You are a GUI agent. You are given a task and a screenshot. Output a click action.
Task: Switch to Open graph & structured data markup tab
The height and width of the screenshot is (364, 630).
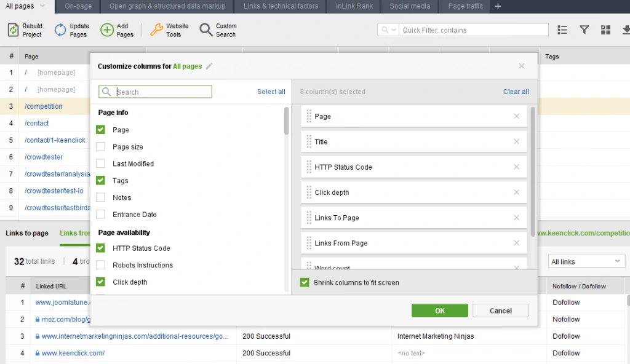tap(167, 6)
